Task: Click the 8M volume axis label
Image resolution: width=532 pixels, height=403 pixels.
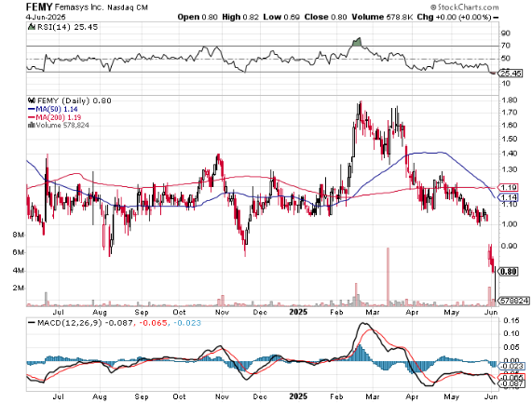Action: (19, 235)
